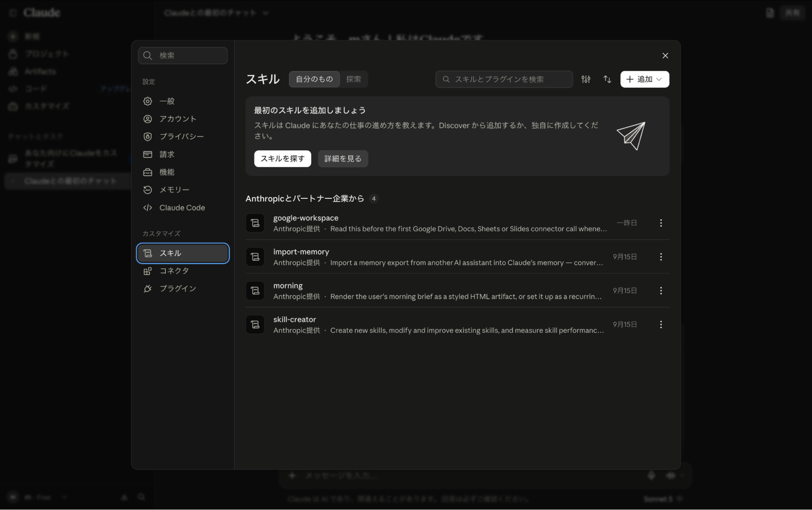Open more options for morning skill

coord(661,291)
